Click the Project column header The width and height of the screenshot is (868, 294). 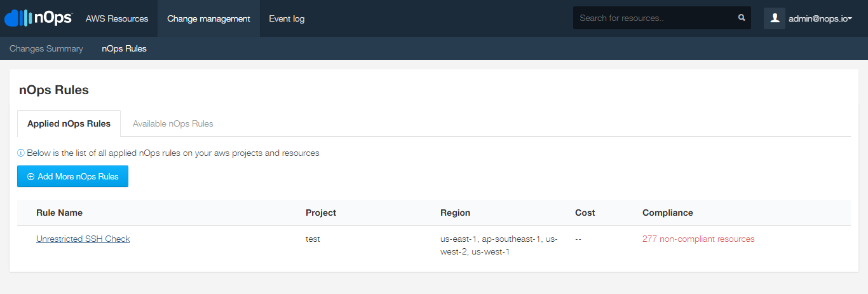(x=321, y=213)
